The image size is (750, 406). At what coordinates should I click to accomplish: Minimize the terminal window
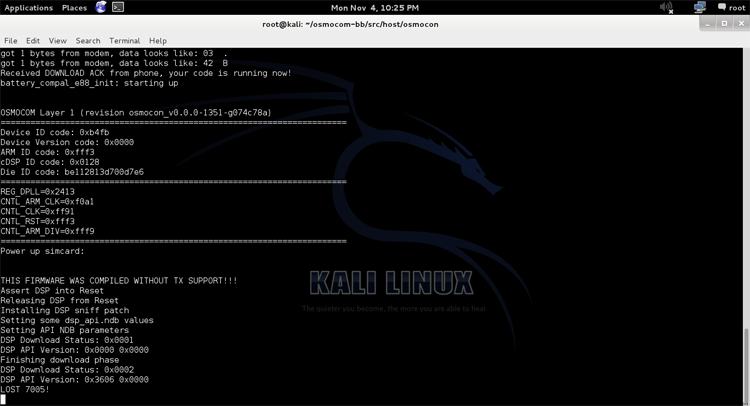coord(708,23)
